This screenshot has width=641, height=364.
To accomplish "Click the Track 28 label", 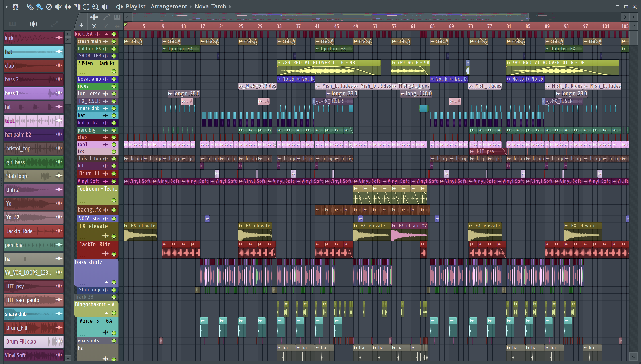I will pos(84,297).
